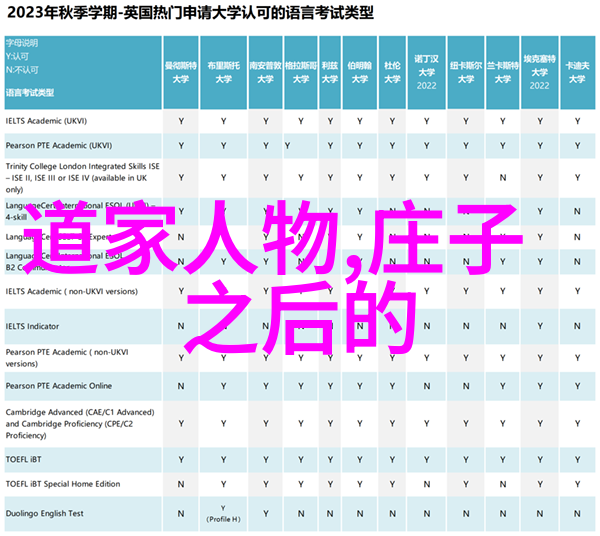The image size is (600, 536).
Task: Select the 杜伦大学 column header
Action: [392, 72]
